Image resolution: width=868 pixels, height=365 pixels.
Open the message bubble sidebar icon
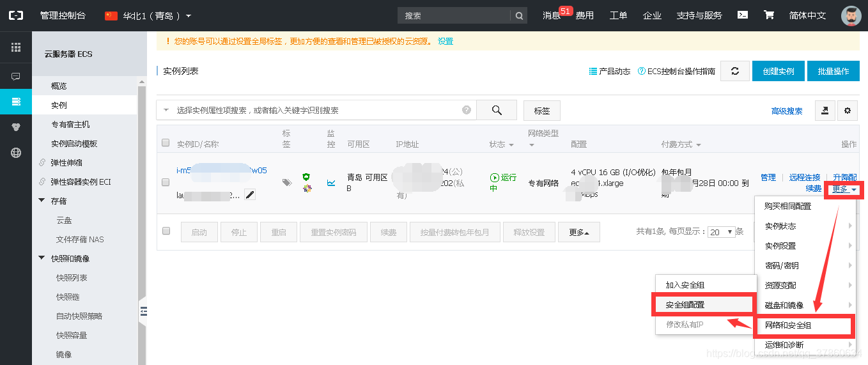[16, 77]
